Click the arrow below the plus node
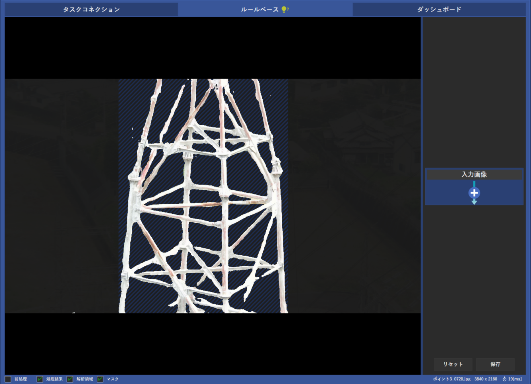 474,201
